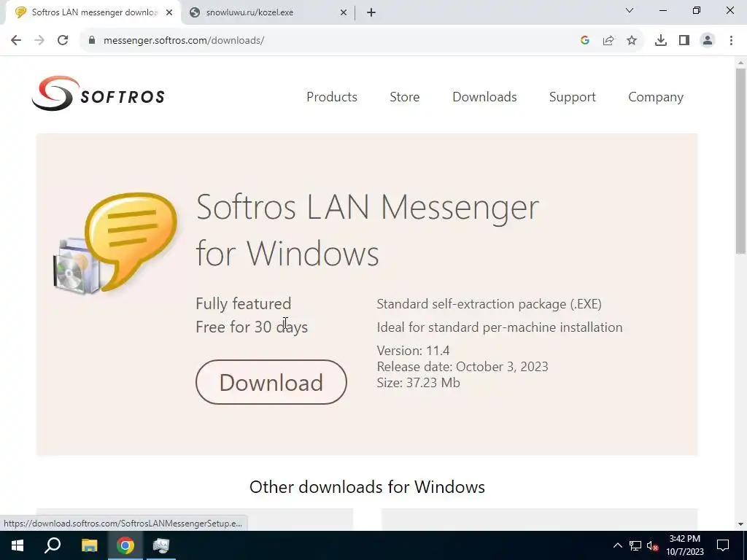Click the "Release date: October 3, 2023" text

[462, 367]
